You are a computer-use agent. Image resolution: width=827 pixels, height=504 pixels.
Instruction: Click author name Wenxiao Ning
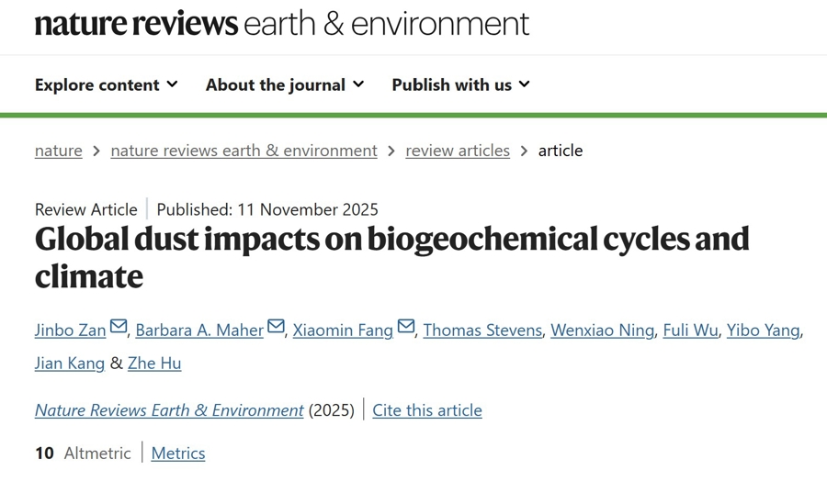pyautogui.click(x=602, y=330)
